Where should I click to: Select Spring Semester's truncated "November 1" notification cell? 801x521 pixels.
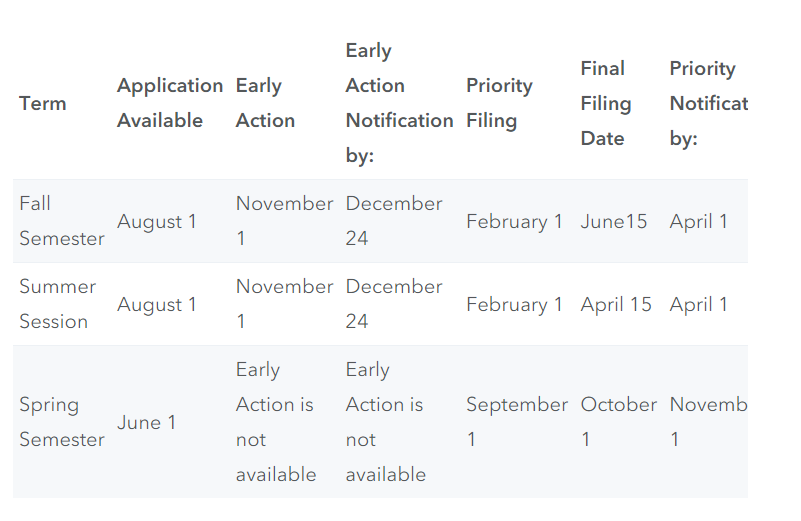point(708,422)
